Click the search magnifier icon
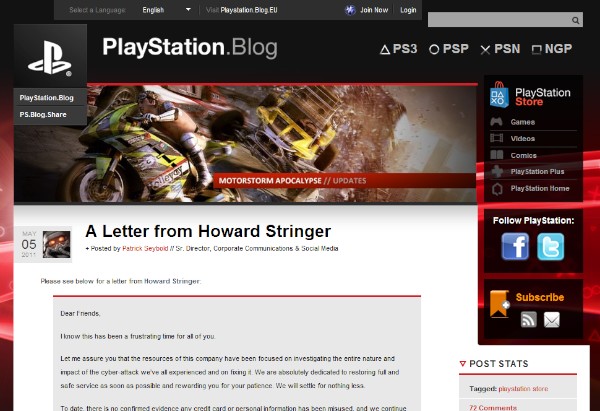 tap(575, 20)
